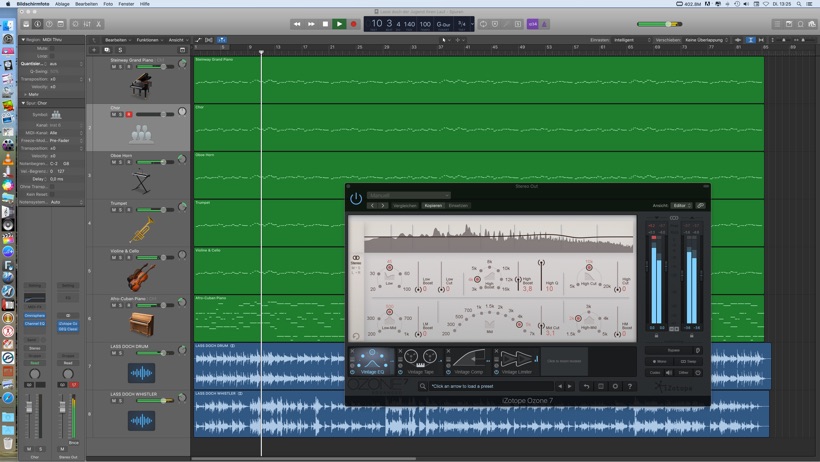Toggle the purple count-in 1234 button

(532, 24)
